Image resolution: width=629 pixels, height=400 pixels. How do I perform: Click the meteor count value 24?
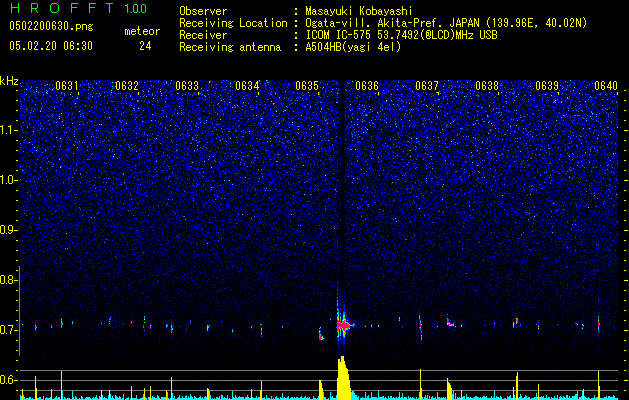(145, 46)
